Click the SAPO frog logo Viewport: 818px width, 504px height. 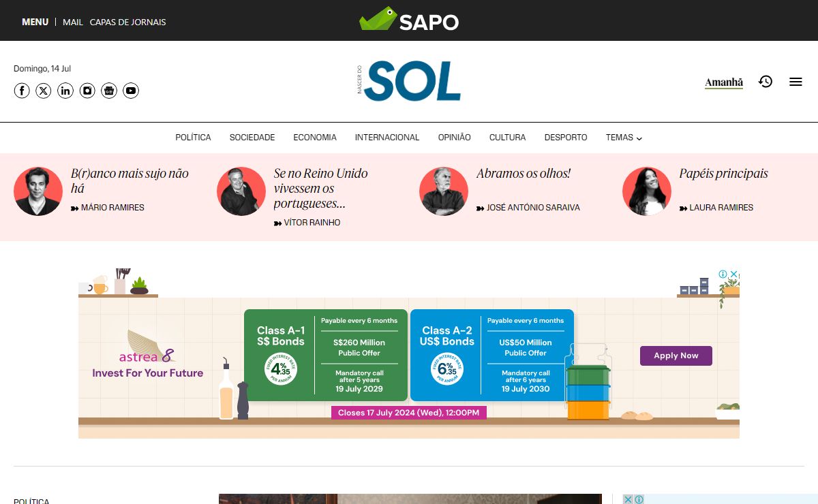(409, 20)
